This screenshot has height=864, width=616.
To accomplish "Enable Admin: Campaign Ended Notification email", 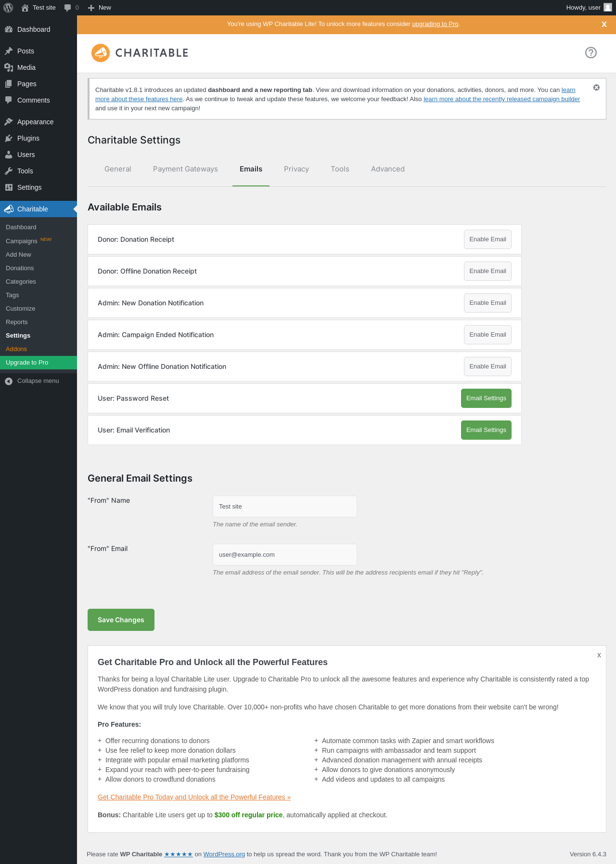I will click(x=488, y=335).
